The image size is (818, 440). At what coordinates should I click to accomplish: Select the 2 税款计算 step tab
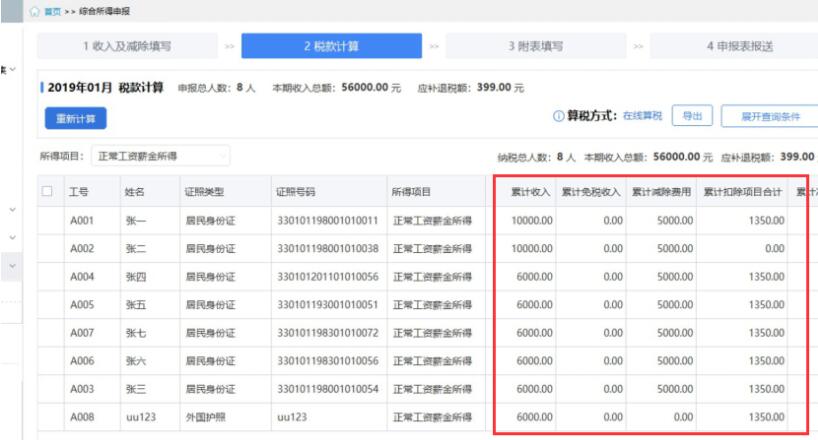(x=331, y=46)
